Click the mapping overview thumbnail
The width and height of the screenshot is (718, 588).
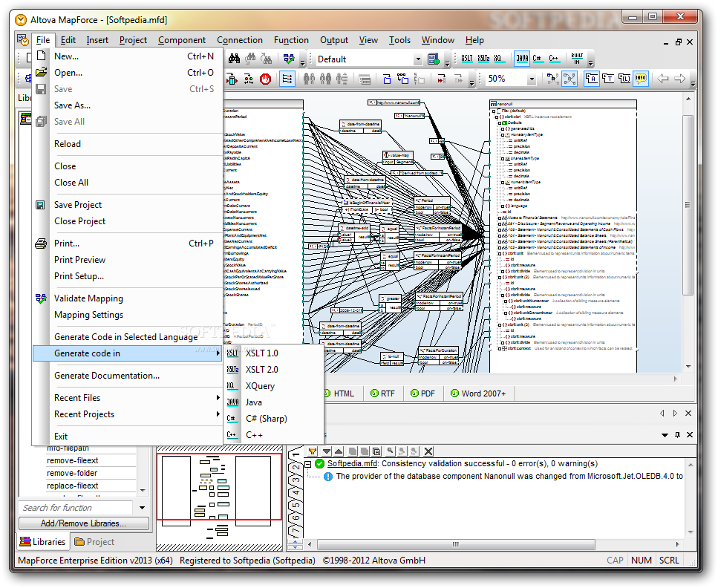click(219, 497)
